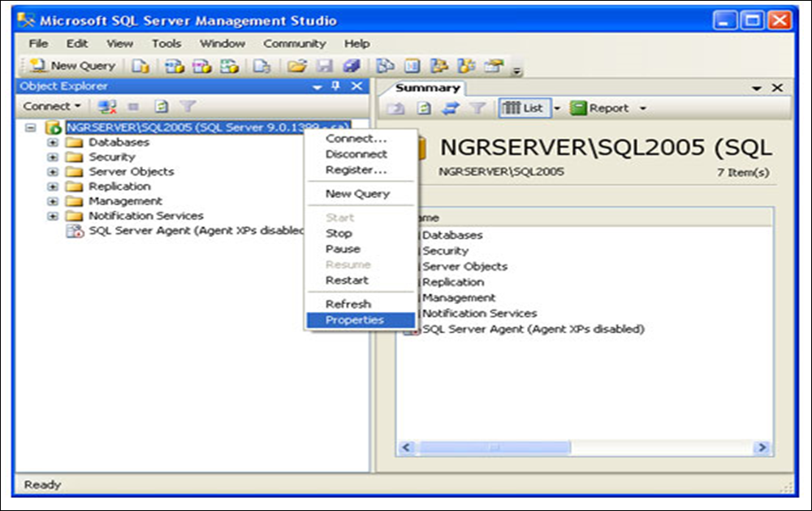Click the Disconnect icon in Object Explorer
This screenshot has height=511, width=812.
tap(107, 106)
